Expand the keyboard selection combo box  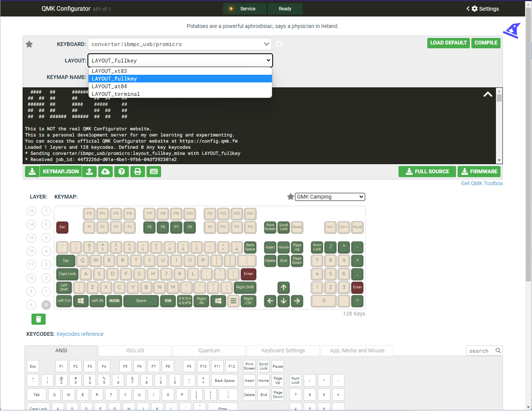click(x=266, y=44)
